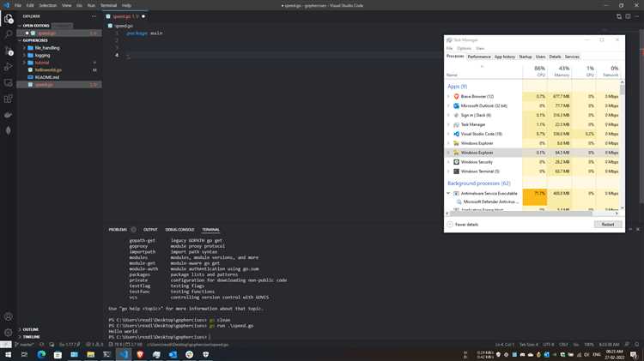This screenshot has width=644, height=361.
Task: Switch to Task Manager Performance tab
Action: (479, 57)
